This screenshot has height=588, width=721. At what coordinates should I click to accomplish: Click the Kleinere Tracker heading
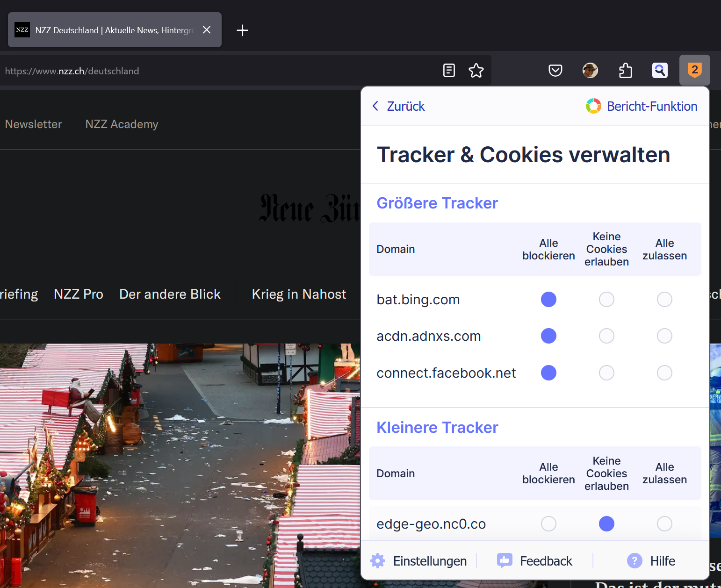coord(437,427)
